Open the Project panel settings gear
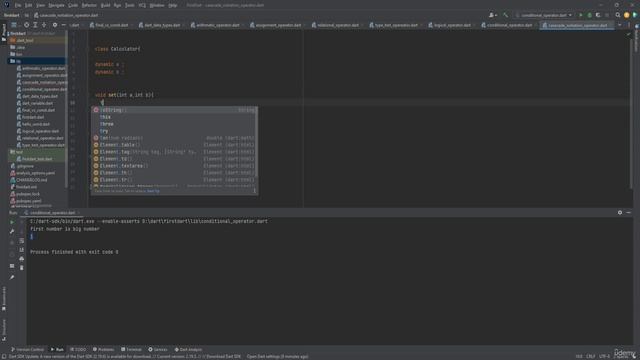 (55, 25)
